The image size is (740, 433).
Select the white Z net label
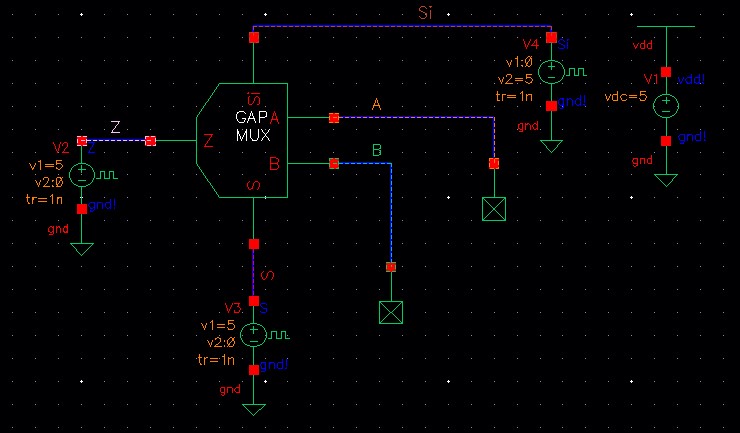click(116, 127)
